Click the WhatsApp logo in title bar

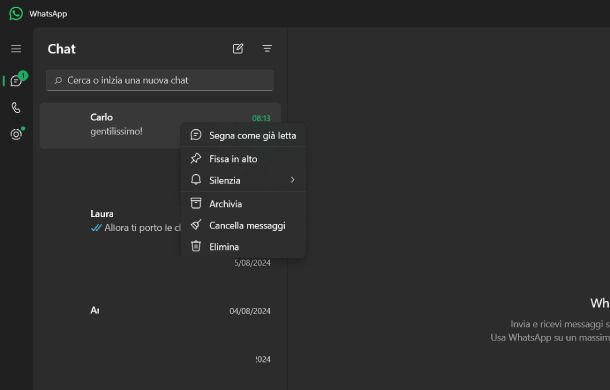click(16, 14)
